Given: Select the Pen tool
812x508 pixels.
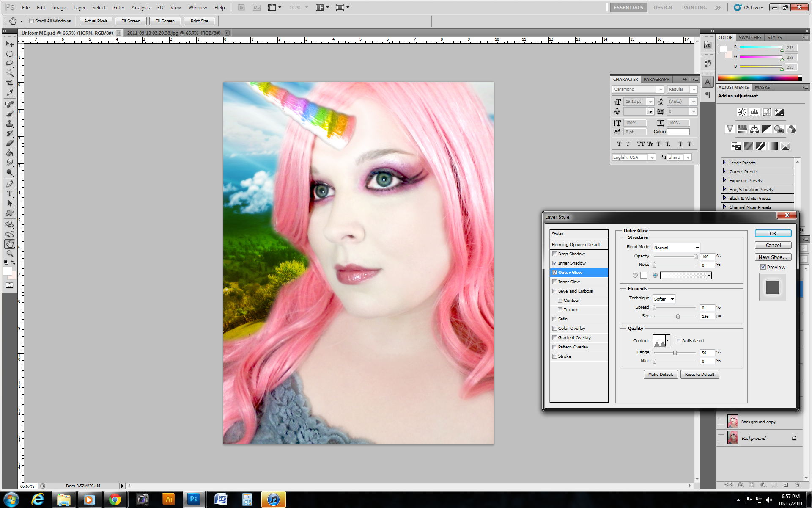Looking at the screenshot, I should tap(10, 184).
